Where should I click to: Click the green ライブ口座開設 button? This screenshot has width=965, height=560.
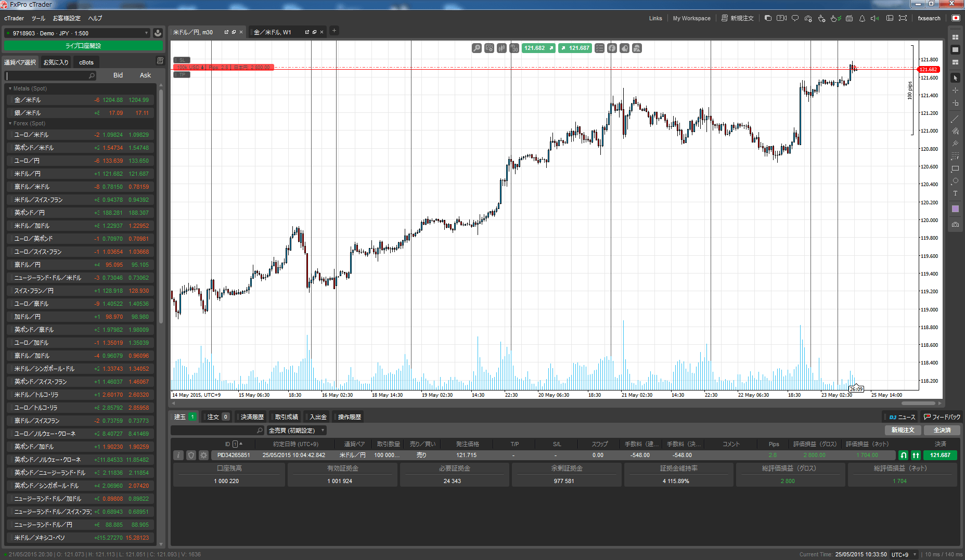coord(83,46)
